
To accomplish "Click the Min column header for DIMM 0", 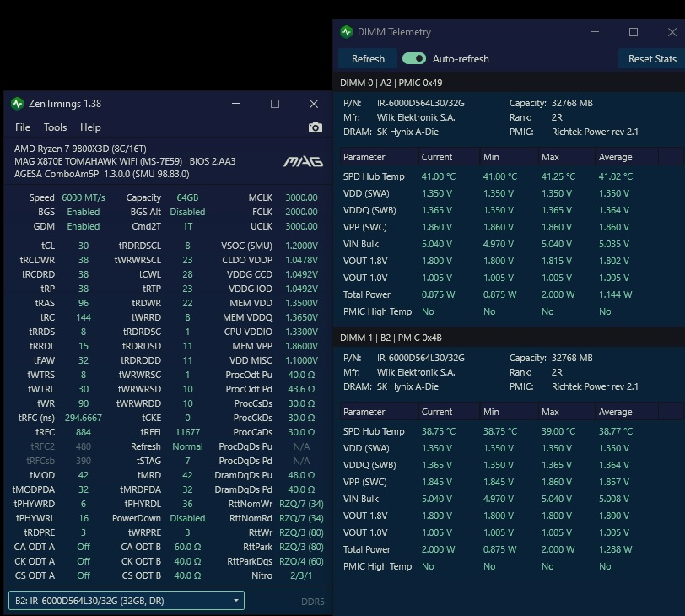I will tap(508, 157).
